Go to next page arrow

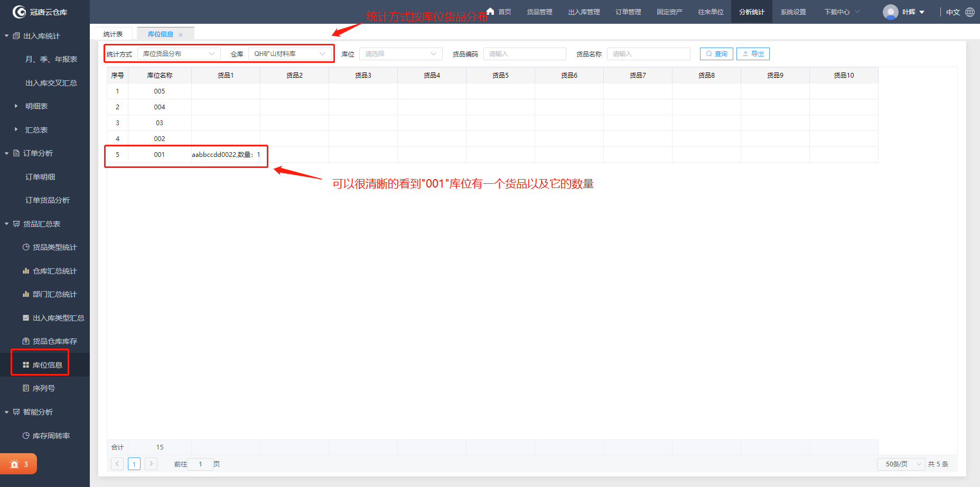[x=151, y=464]
